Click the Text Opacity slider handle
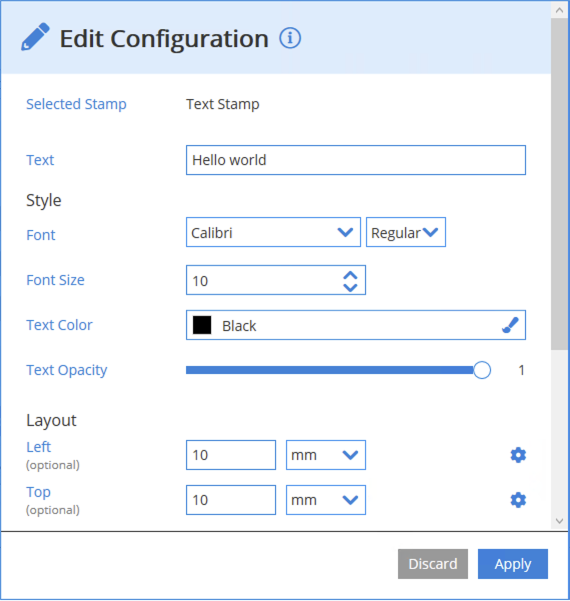The image size is (570, 601). [482, 370]
